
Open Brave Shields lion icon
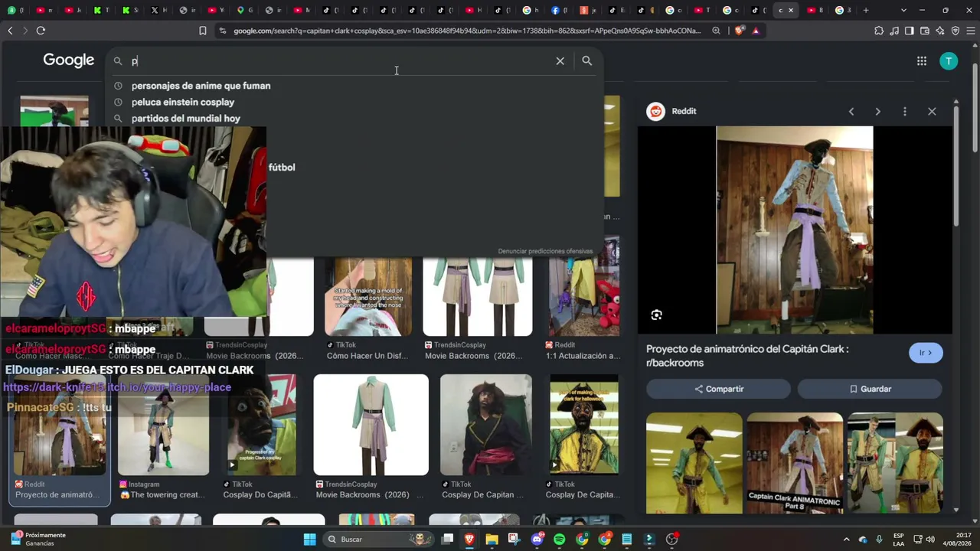(739, 31)
